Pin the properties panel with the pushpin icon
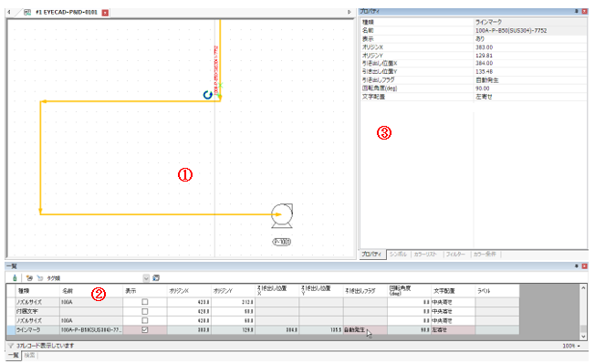Screen dimensions: 595x364 click(577, 12)
